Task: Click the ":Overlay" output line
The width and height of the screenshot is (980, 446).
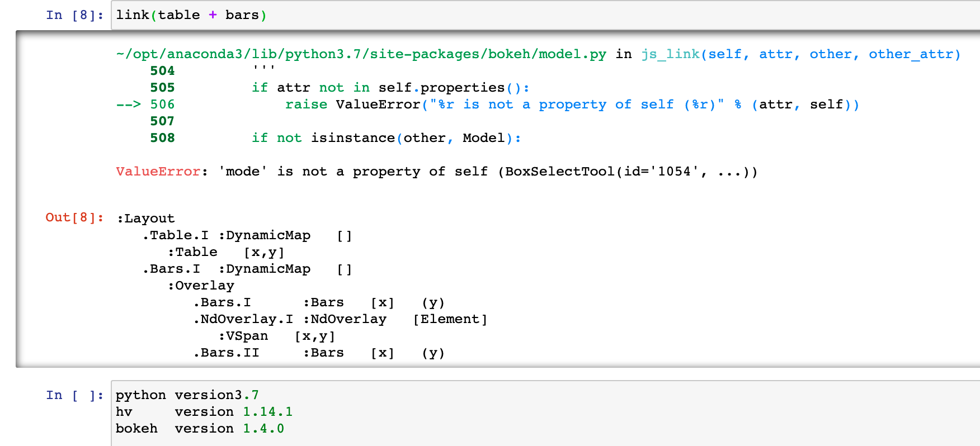Action: coord(200,286)
